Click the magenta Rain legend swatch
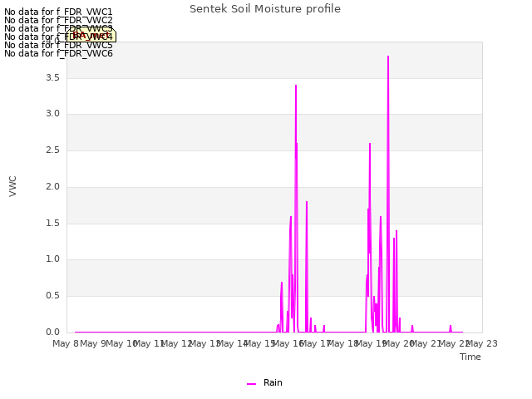 tap(251, 384)
